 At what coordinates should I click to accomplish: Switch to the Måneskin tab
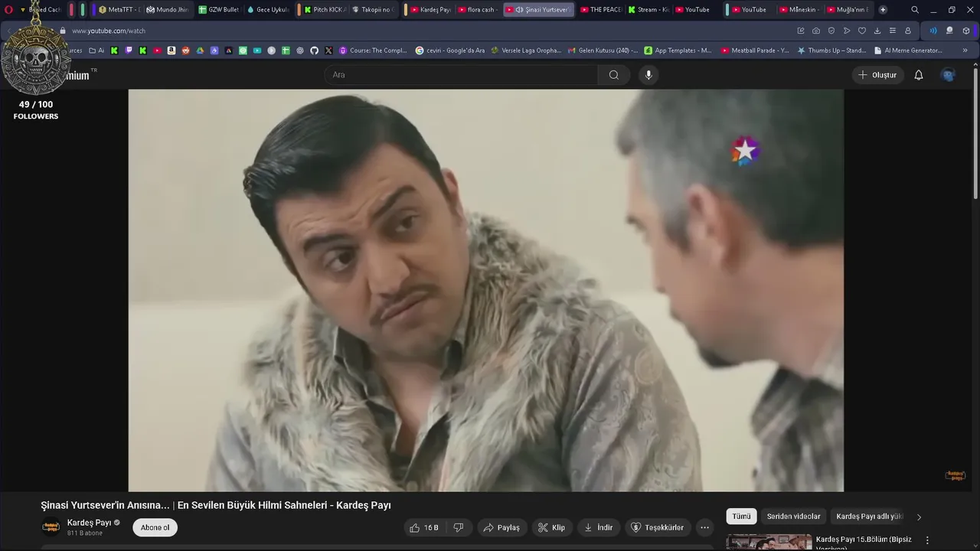coord(799,10)
